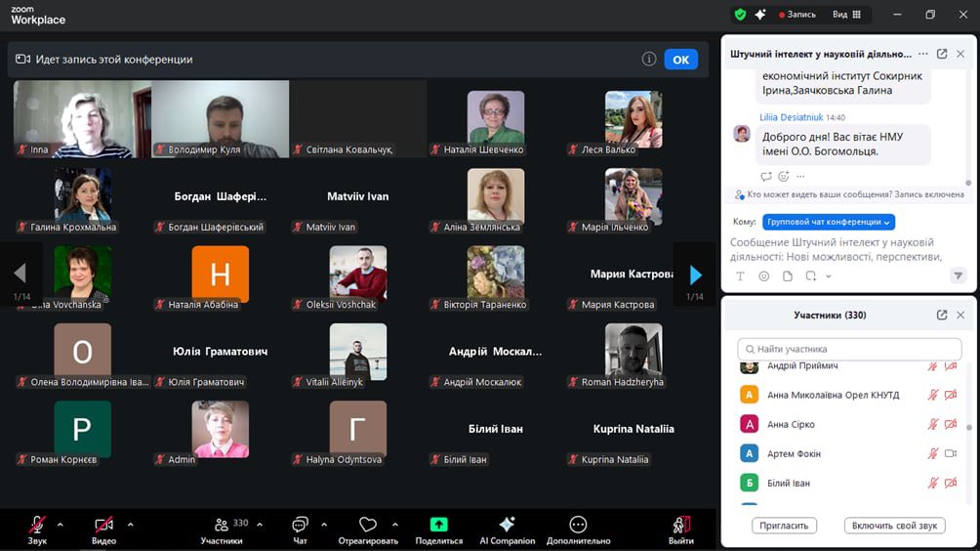Image resolution: width=980 pixels, height=551 pixels.
Task: Click the green encryption shield icon
Action: (x=740, y=15)
